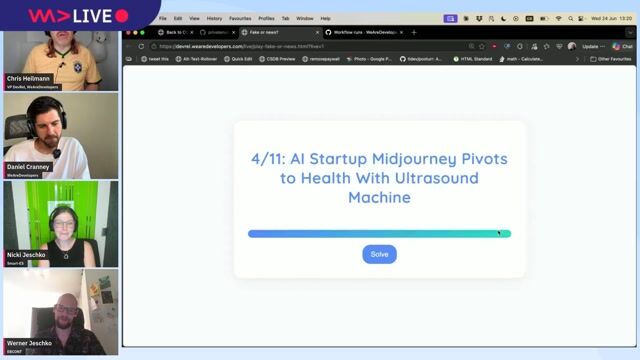
Task: Open the HTML Standard bookmark
Action: [473, 59]
